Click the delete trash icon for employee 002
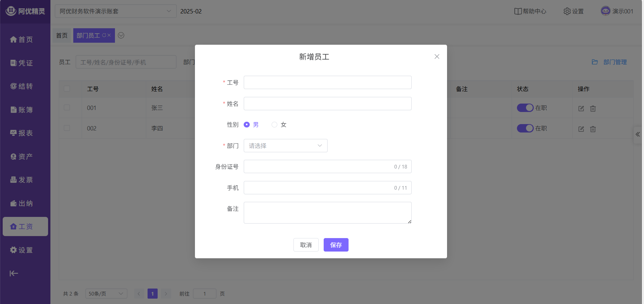Screen dimensions: 644x304 (593, 129)
